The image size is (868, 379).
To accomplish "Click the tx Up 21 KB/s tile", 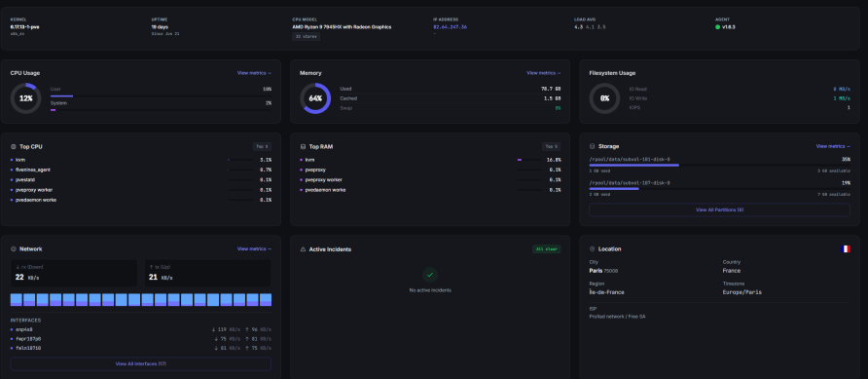I will point(208,273).
